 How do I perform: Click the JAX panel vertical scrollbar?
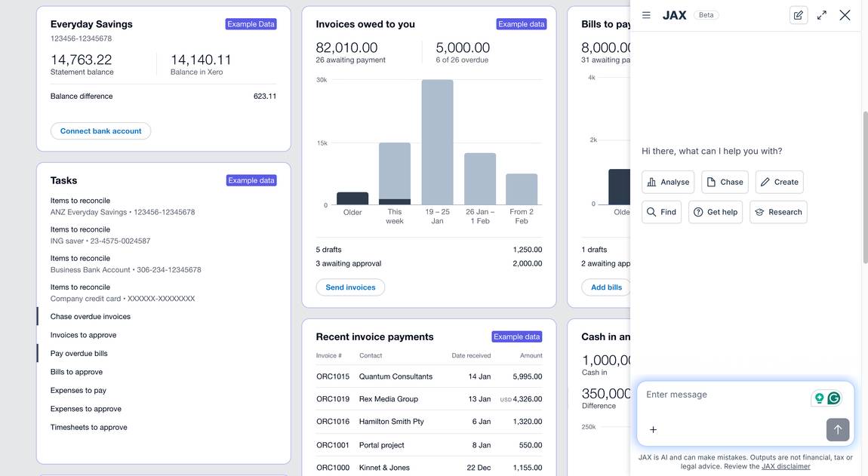tap(865, 188)
